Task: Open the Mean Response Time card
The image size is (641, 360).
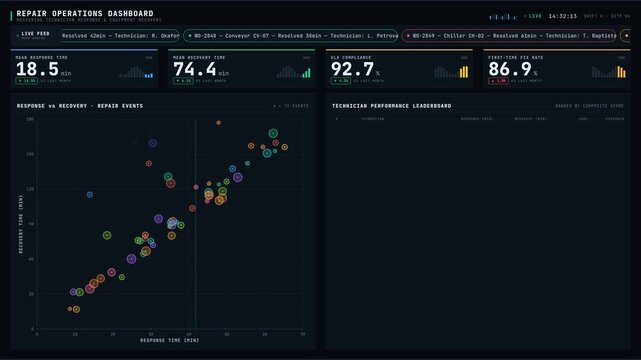Action: [84, 69]
